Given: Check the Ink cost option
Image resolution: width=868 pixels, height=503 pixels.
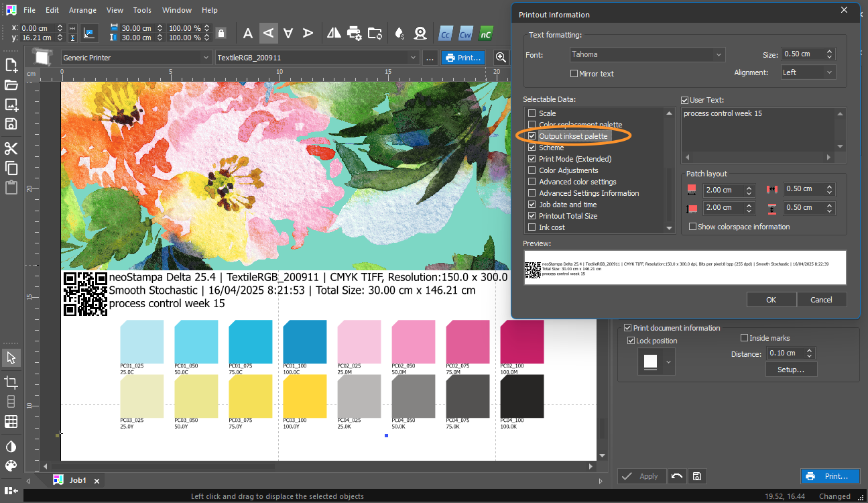Looking at the screenshot, I should pos(532,227).
